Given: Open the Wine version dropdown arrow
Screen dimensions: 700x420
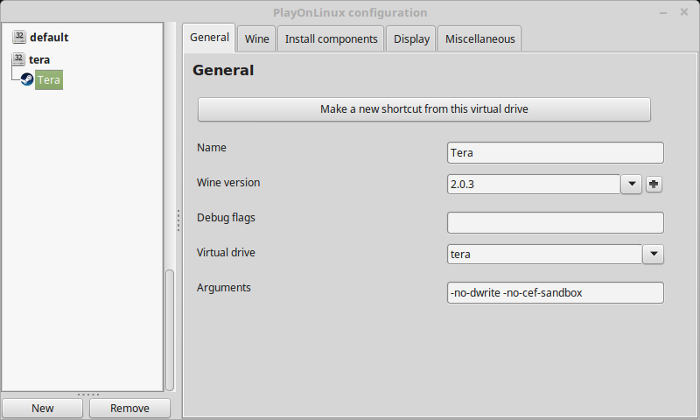Looking at the screenshot, I should tap(631, 184).
